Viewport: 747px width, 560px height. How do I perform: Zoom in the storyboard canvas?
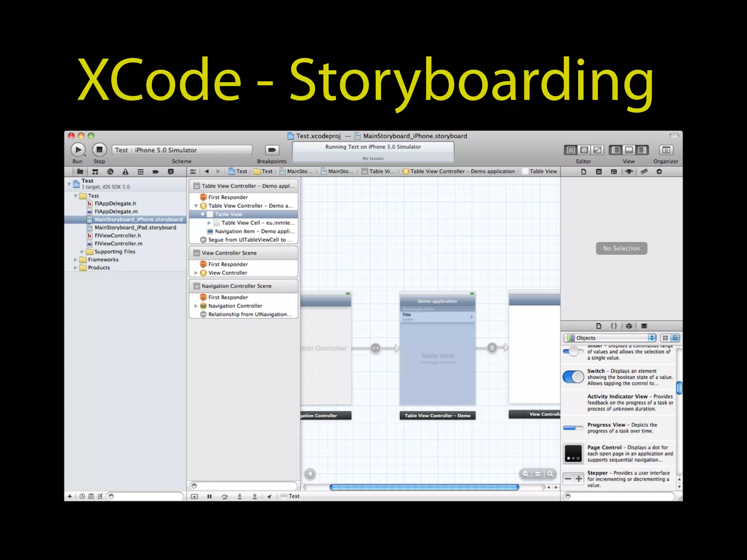pos(550,474)
